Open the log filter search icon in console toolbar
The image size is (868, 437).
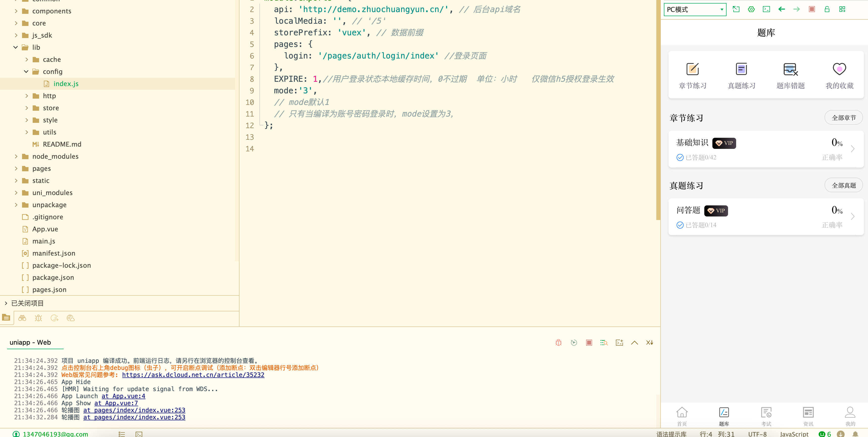604,342
